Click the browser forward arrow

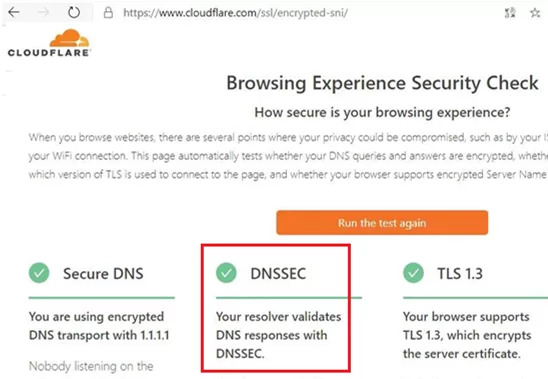44,13
